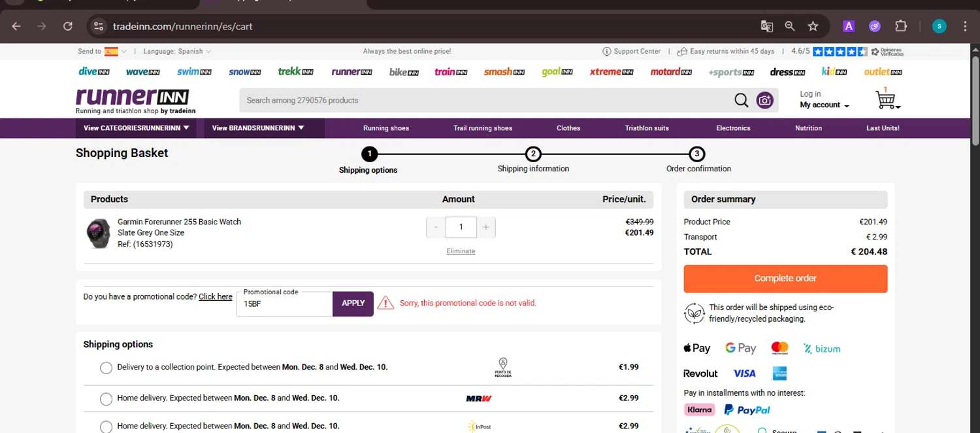
Task: Click the product search field
Action: [487, 100]
